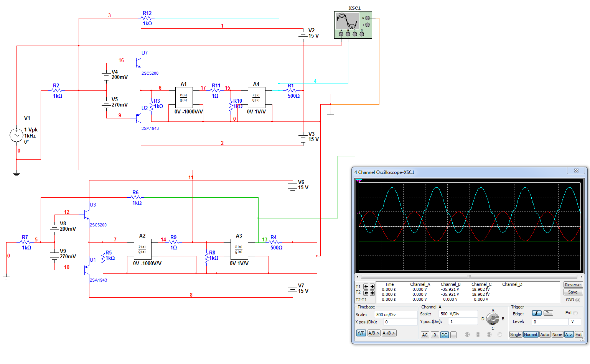Select the A4 transfer function block
590x364 pixels.
[x=256, y=98]
